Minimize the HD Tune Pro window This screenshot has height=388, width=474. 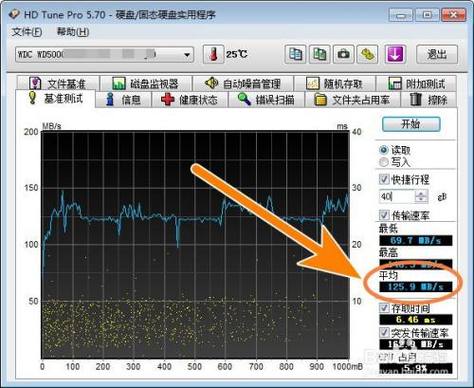(x=401, y=15)
